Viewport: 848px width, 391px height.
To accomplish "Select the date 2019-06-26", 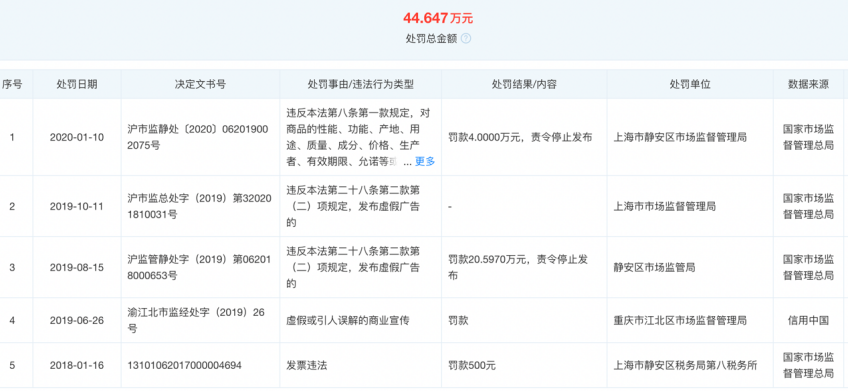I will [77, 320].
